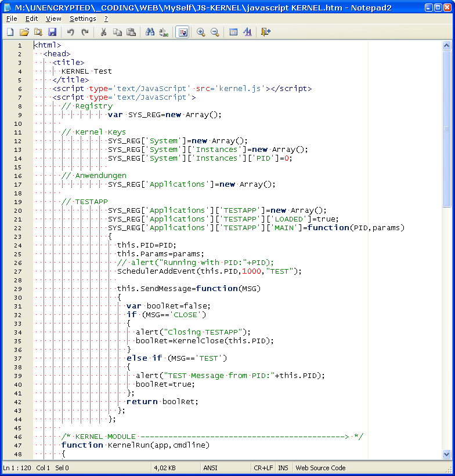The image size is (455, 476).
Task: Click the 'Col 1' status bar entry
Action: (x=43, y=468)
